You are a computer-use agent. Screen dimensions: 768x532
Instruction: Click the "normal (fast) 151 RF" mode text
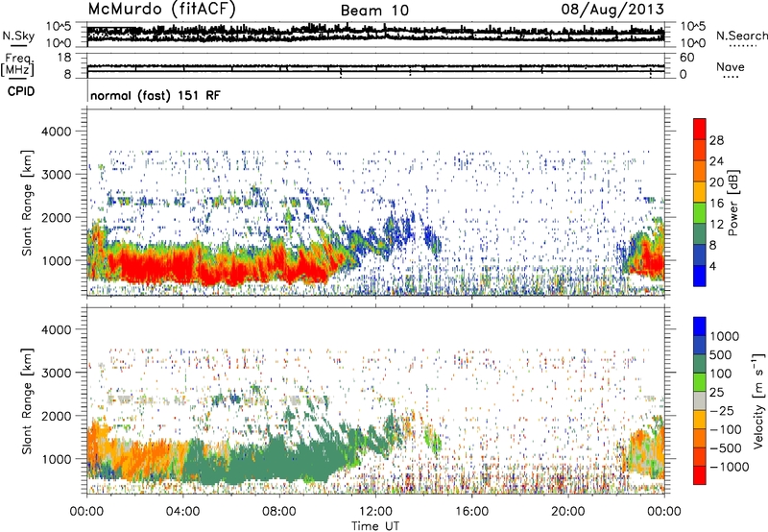pyautogui.click(x=156, y=95)
